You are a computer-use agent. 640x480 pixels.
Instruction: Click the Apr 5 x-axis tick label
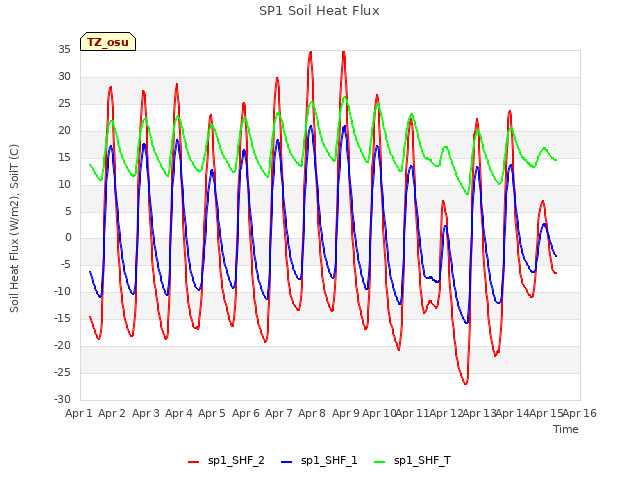212,413
